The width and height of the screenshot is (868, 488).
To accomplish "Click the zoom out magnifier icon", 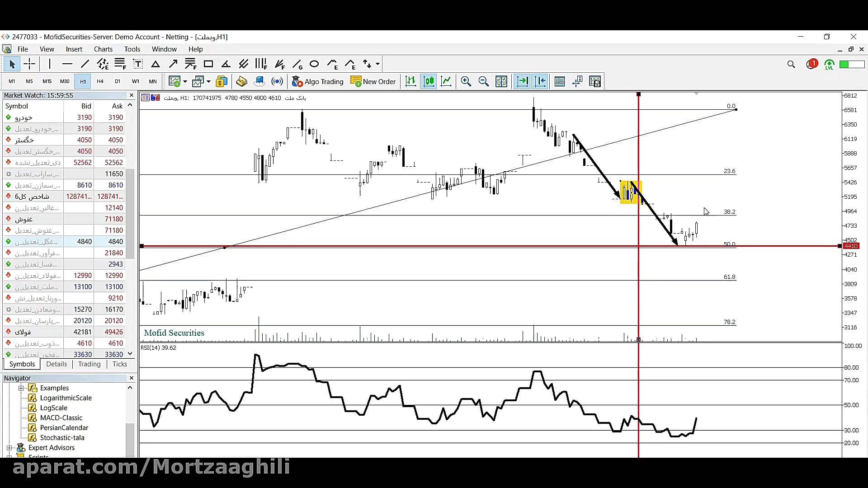I will point(483,81).
